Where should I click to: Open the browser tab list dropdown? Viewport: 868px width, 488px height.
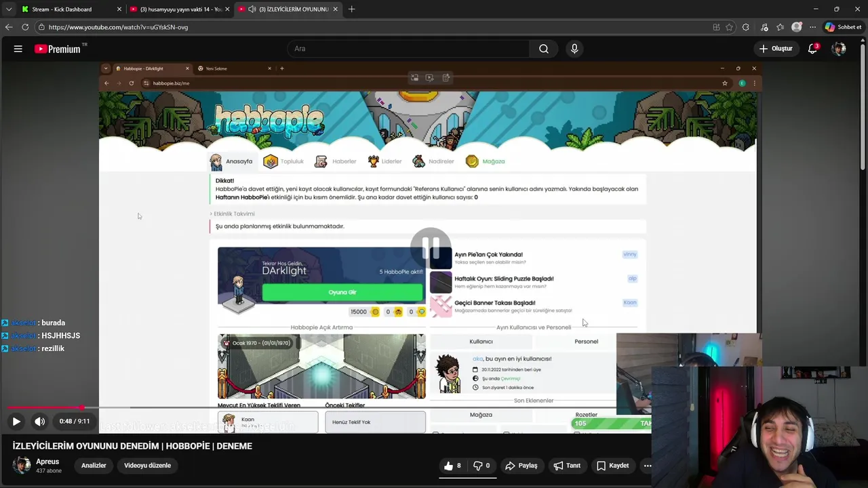8,9
